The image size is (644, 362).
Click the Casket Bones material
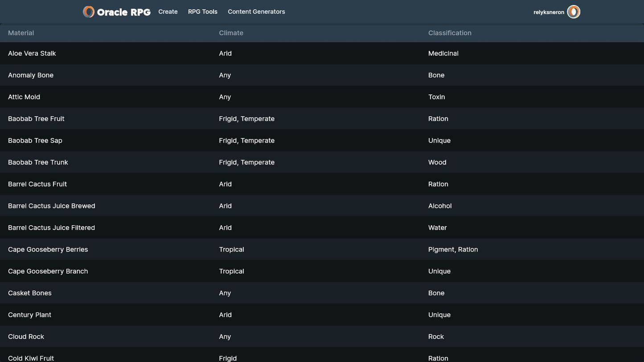pyautogui.click(x=30, y=293)
